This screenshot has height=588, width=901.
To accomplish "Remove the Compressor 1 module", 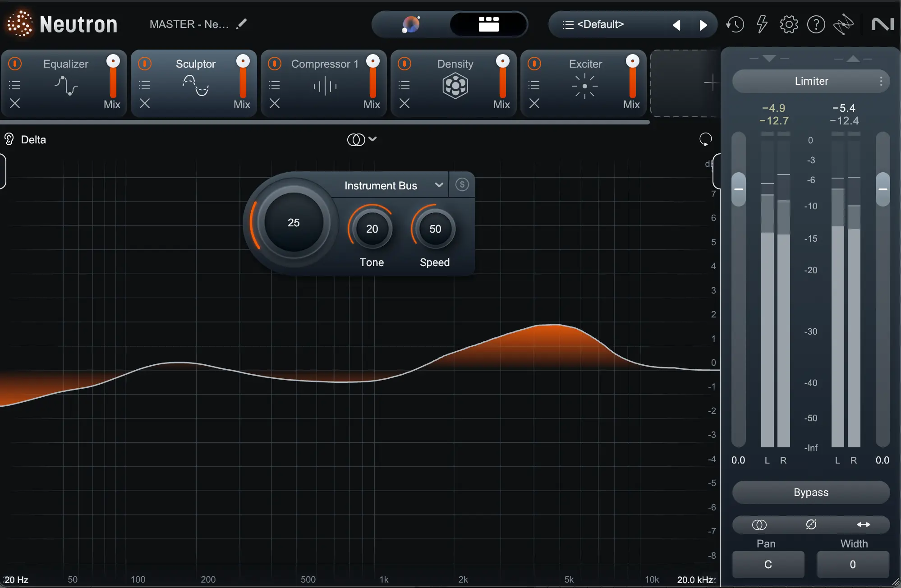I will click(275, 104).
